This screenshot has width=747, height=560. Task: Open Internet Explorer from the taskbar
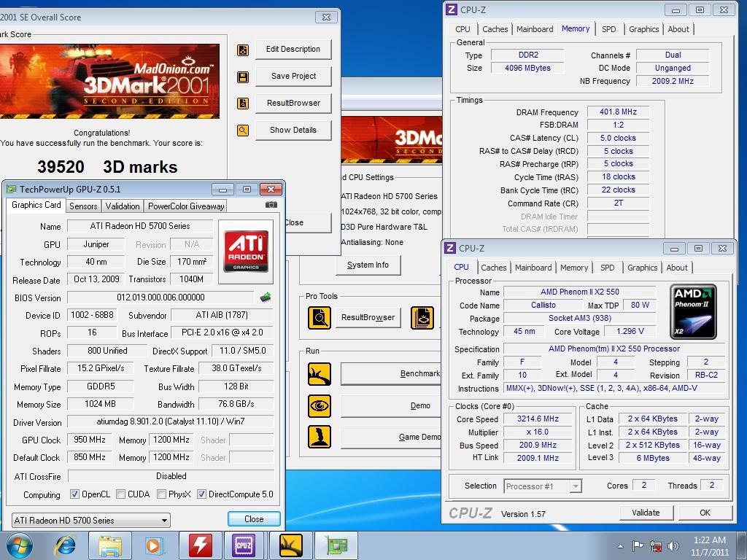click(x=65, y=545)
